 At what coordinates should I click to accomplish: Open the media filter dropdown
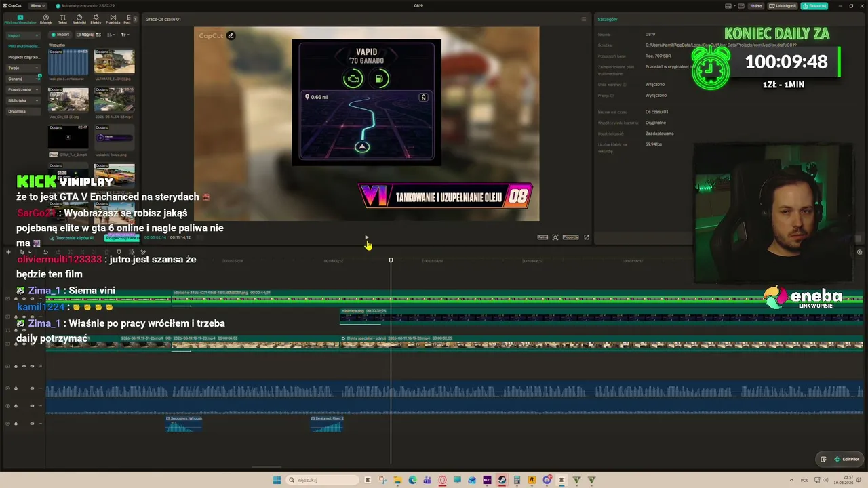coord(125,35)
